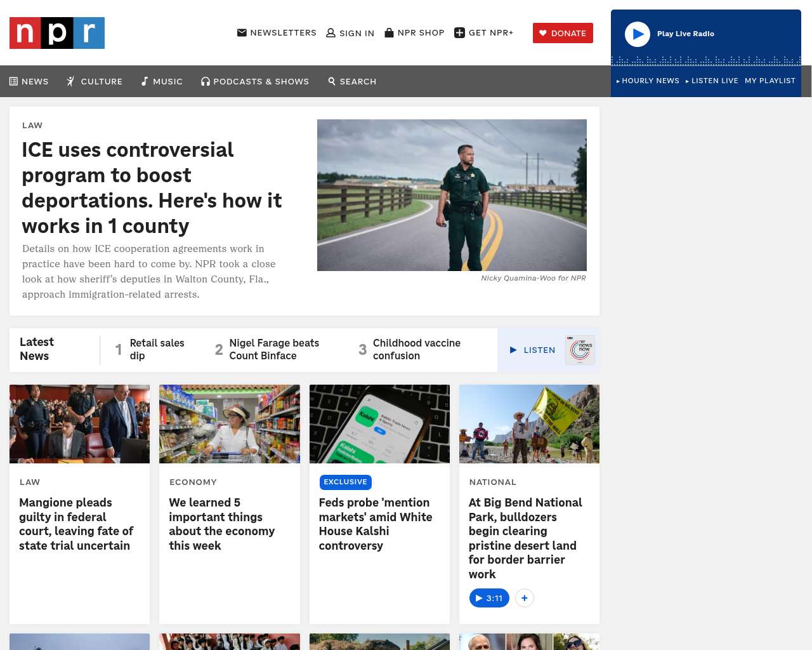This screenshot has width=812, height=650.
Task: Click the National category label
Action: [x=493, y=482]
